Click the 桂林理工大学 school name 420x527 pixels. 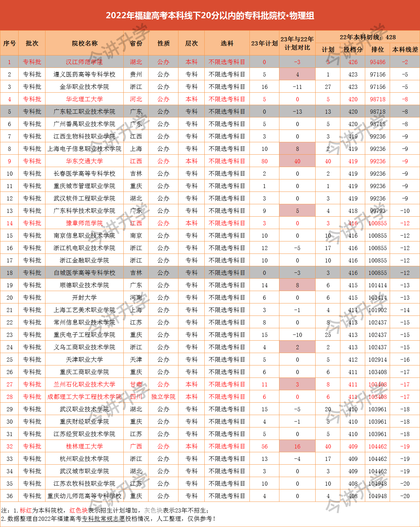[84, 446]
